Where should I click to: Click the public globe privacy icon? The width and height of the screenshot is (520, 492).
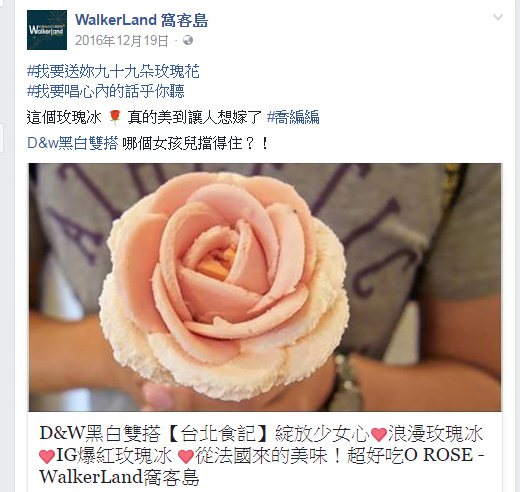(188, 40)
